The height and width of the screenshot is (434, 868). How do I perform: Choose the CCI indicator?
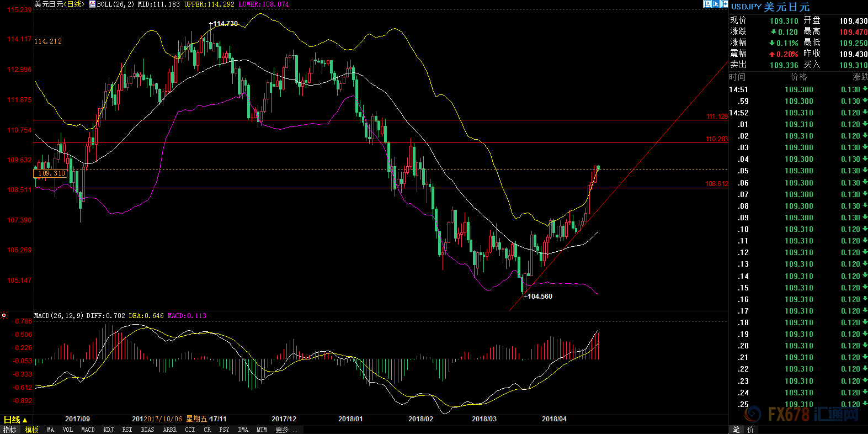190,430
